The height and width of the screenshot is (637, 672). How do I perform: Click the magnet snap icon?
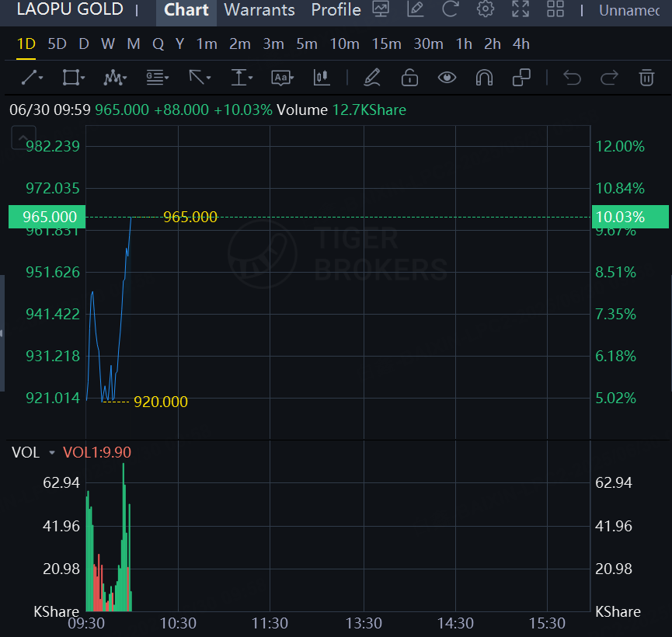484,78
